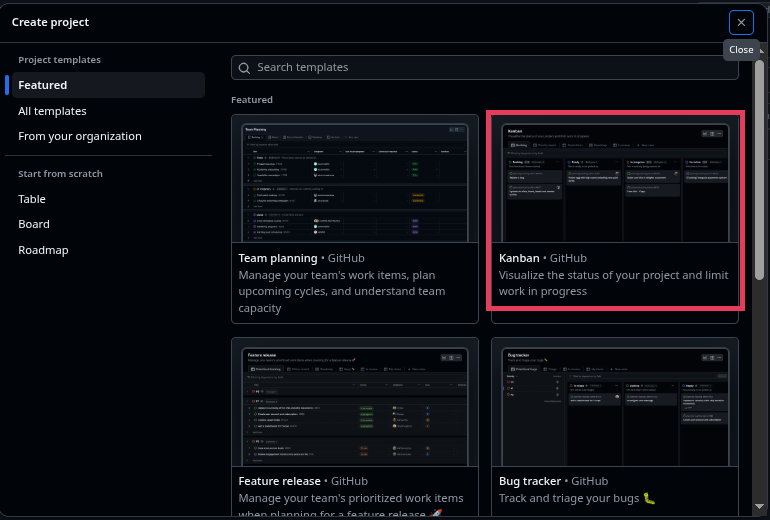Open the Kanban template preview image
The width and height of the screenshot is (770, 520).
click(615, 180)
